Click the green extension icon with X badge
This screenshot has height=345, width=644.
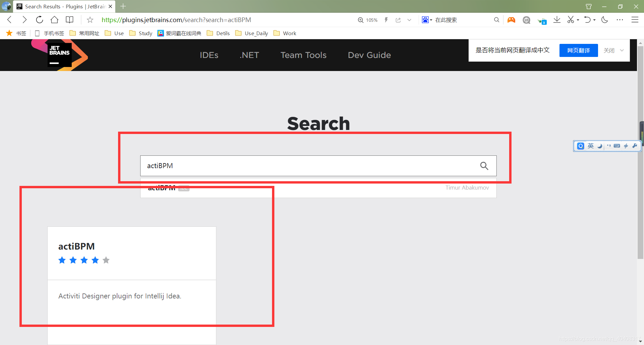542,21
